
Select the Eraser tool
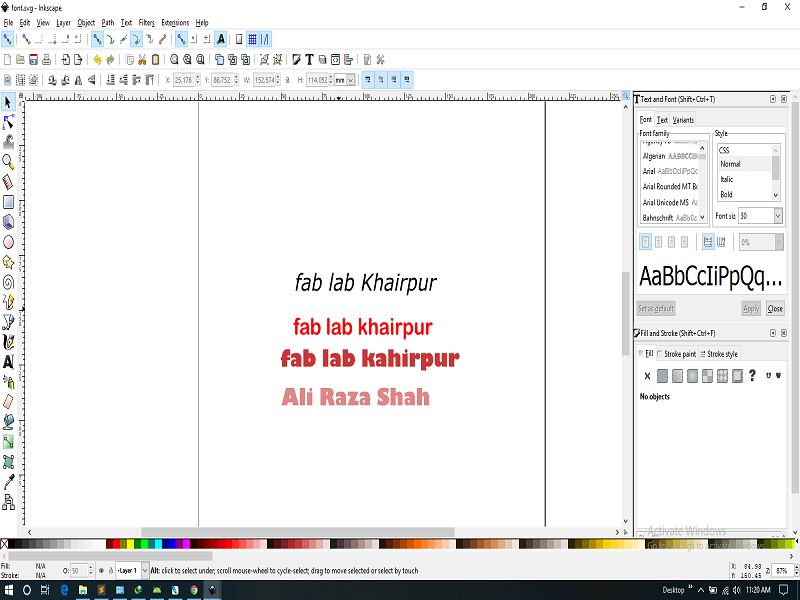[8, 402]
